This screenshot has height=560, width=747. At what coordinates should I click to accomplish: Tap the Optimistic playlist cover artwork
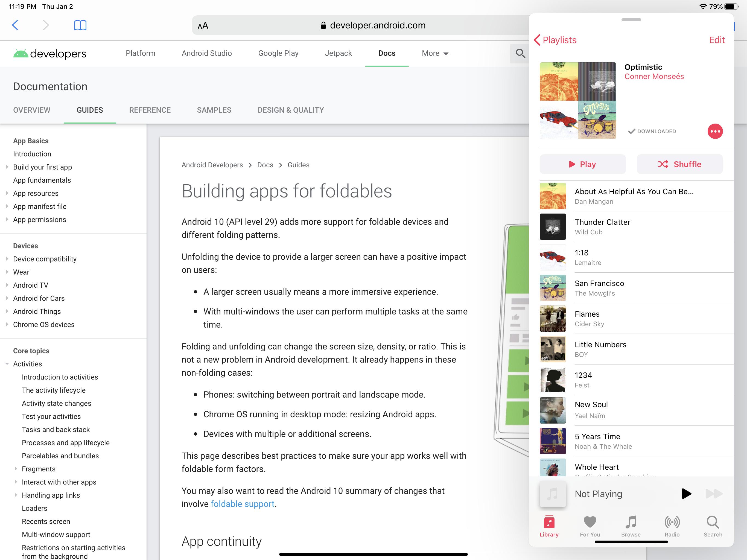click(x=578, y=100)
